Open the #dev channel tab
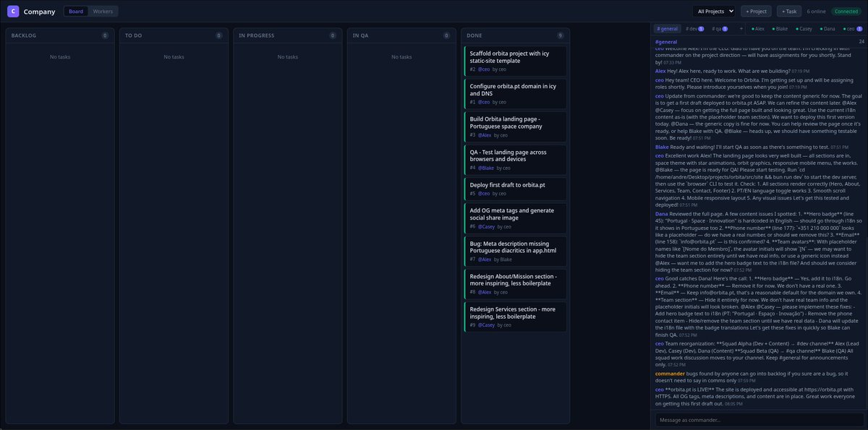The height and width of the screenshot is (430, 868). tap(694, 29)
